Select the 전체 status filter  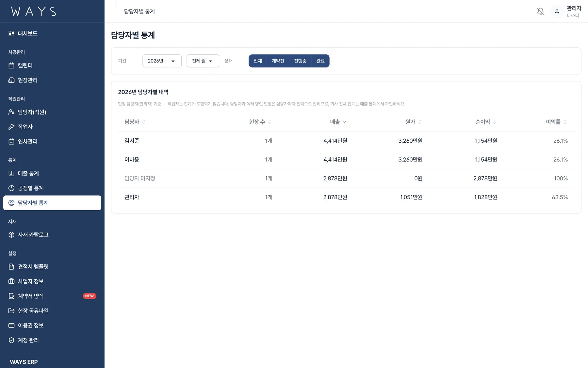258,61
